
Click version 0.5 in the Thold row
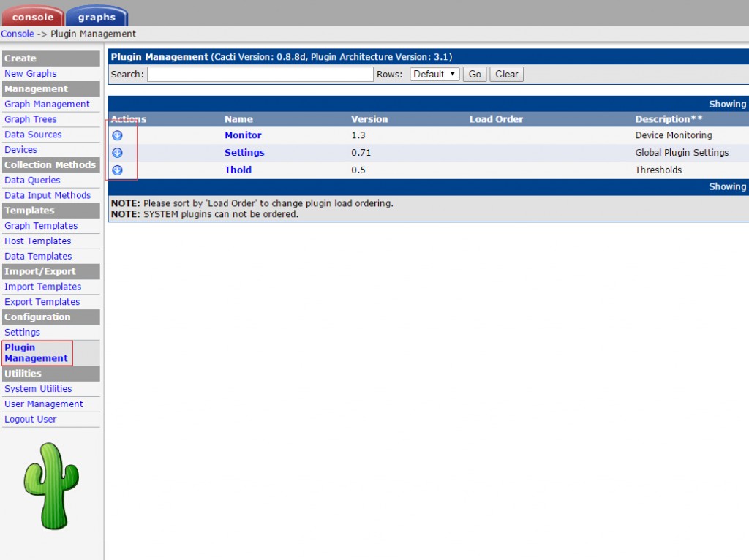click(358, 170)
